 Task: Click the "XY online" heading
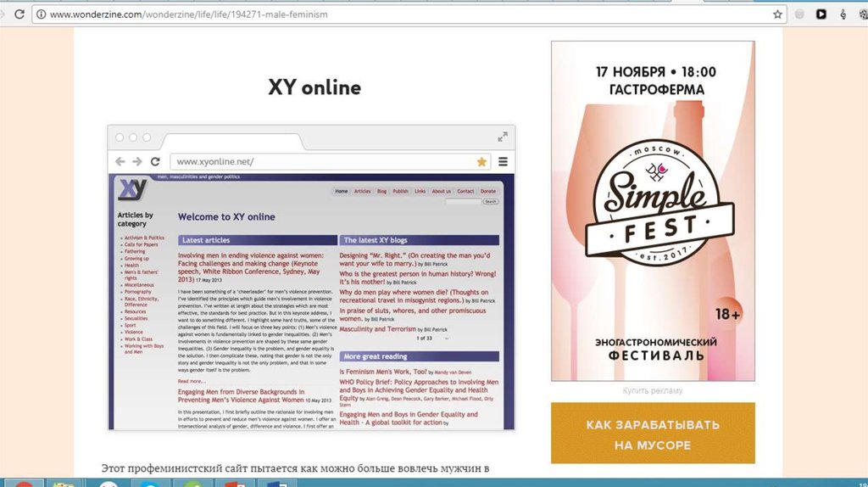click(314, 87)
